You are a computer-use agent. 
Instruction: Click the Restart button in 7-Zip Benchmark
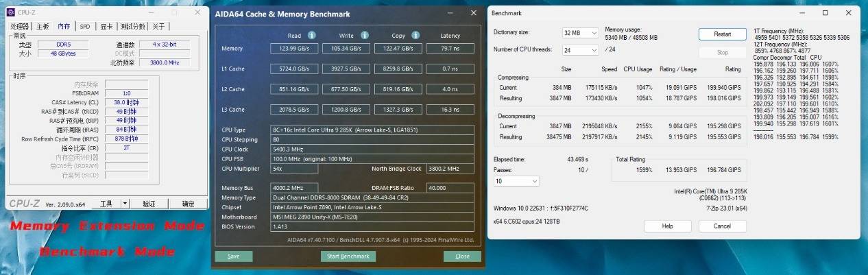[x=722, y=34]
